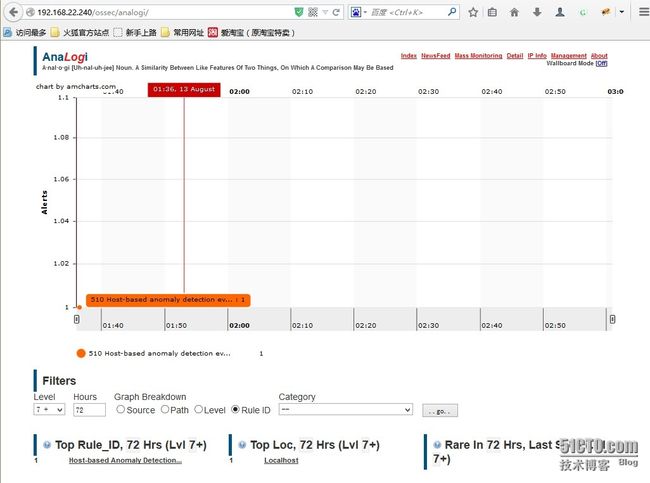This screenshot has width=650, height=483.
Task: Click help icon beside Top Rule_ID heading
Action: coord(47,445)
